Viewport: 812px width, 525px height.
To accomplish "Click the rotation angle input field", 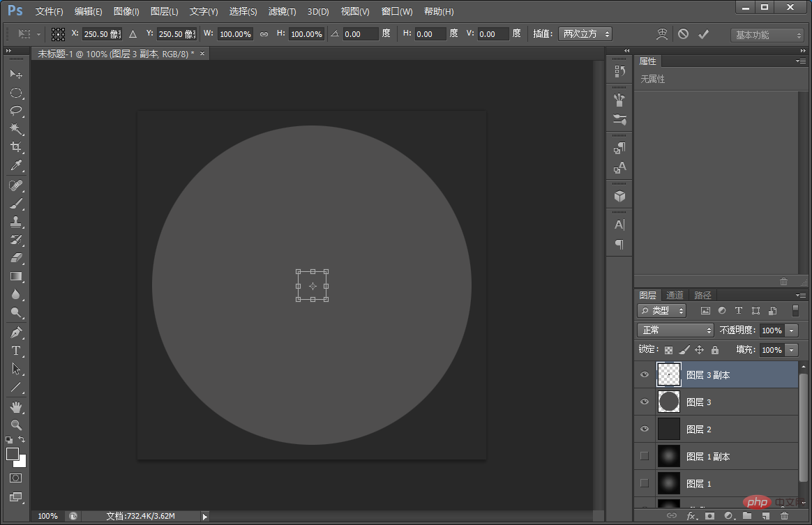I will click(x=360, y=33).
